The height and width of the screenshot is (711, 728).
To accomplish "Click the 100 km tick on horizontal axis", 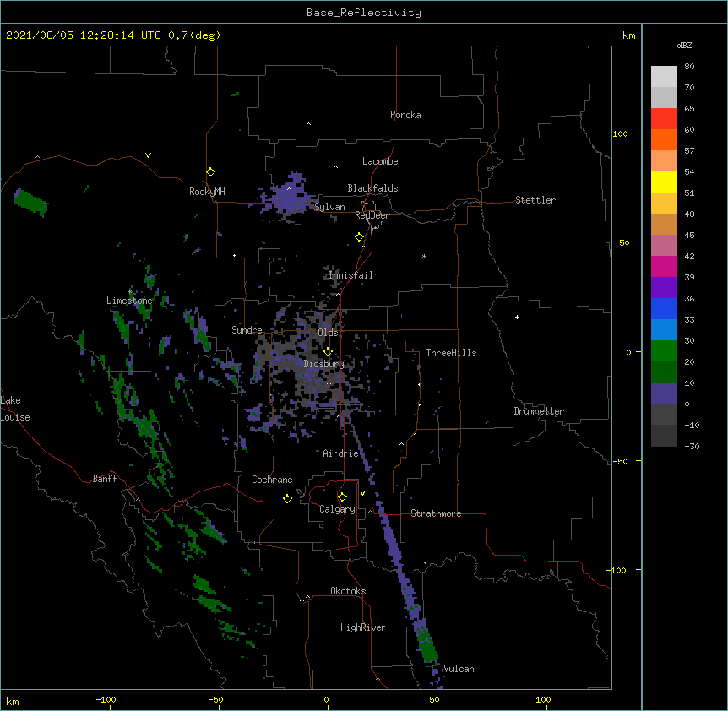I will pos(543,699).
